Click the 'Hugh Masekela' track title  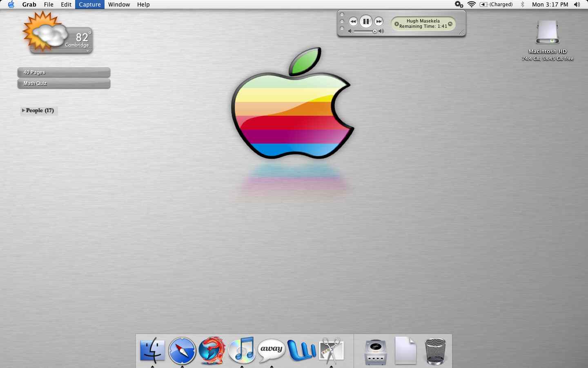click(423, 21)
